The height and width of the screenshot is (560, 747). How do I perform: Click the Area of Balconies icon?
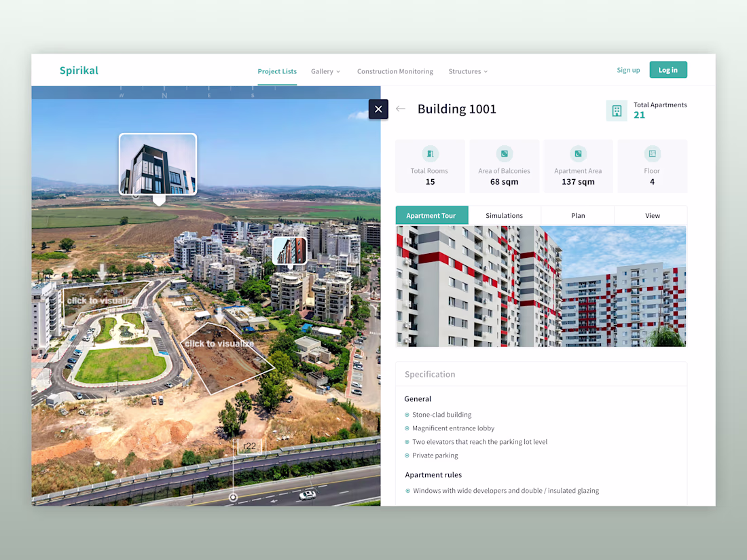click(x=504, y=154)
